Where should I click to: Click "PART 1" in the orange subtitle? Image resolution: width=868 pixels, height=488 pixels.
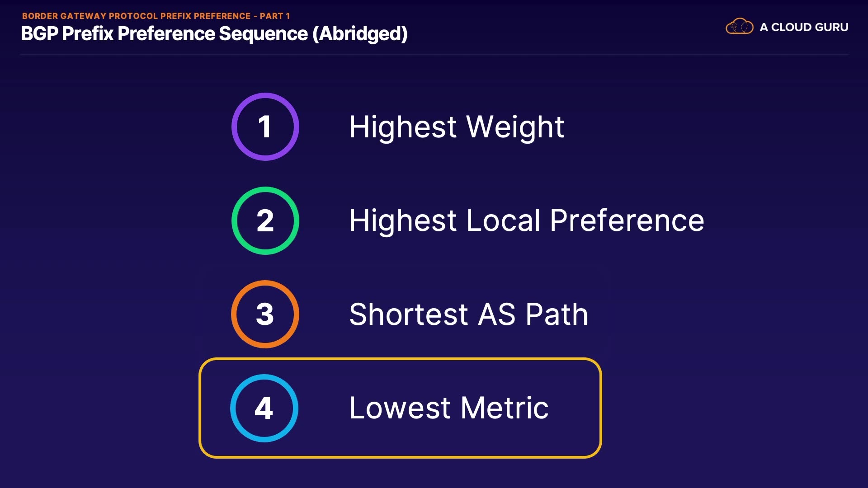[275, 16]
